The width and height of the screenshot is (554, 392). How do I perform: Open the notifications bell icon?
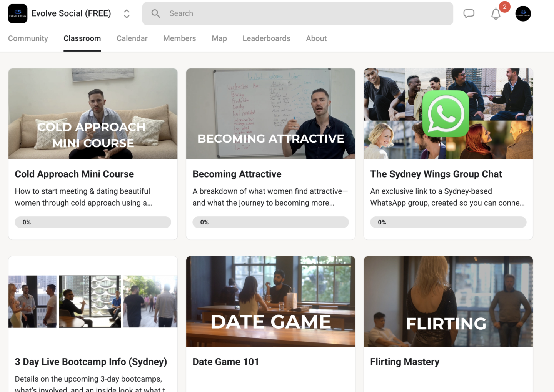pyautogui.click(x=496, y=14)
